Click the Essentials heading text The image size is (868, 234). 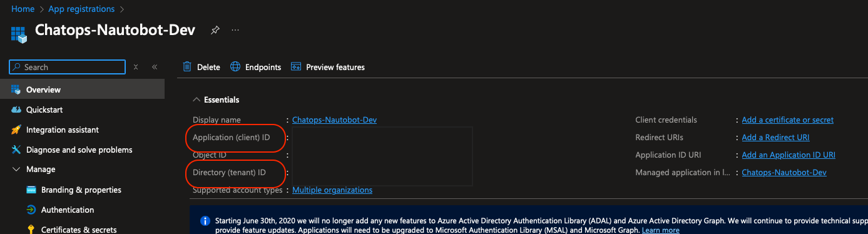(222, 99)
